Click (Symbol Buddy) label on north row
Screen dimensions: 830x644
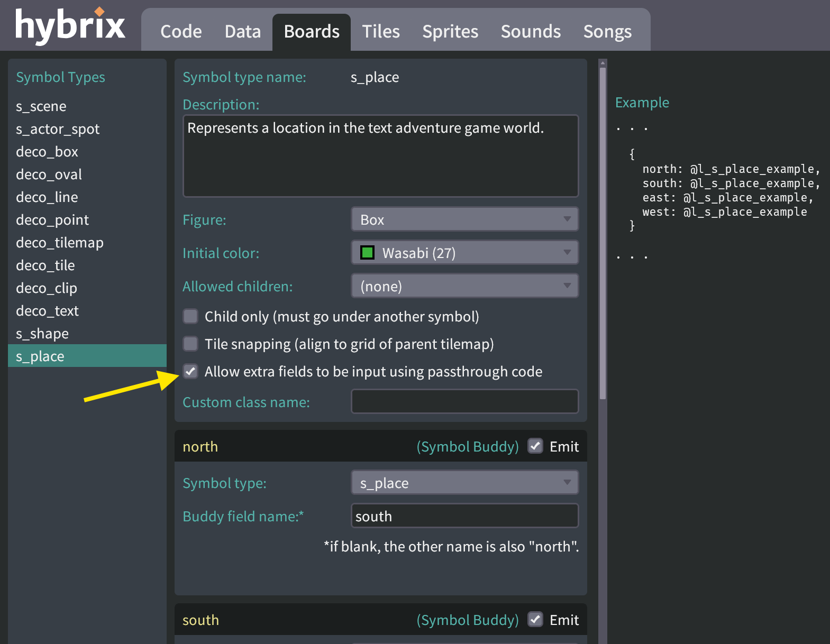(468, 447)
